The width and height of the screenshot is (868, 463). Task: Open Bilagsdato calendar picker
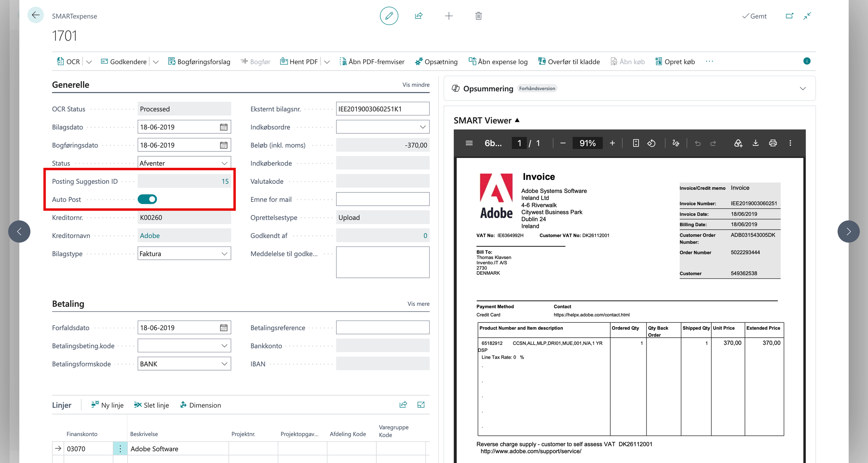tap(224, 127)
